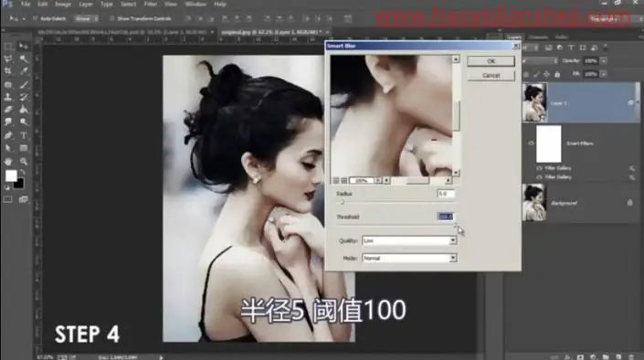Select the Brush tool
Screen dimensions: 644x360
click(x=24, y=85)
